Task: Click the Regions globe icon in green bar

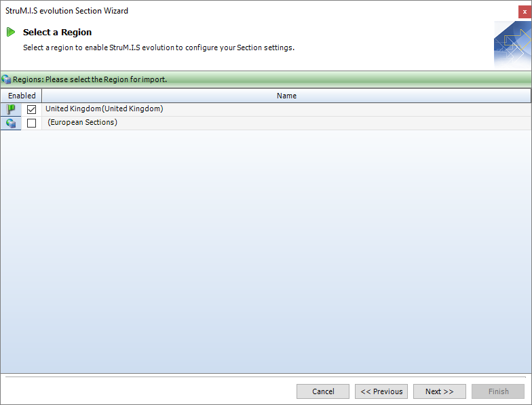Action: (x=6, y=79)
